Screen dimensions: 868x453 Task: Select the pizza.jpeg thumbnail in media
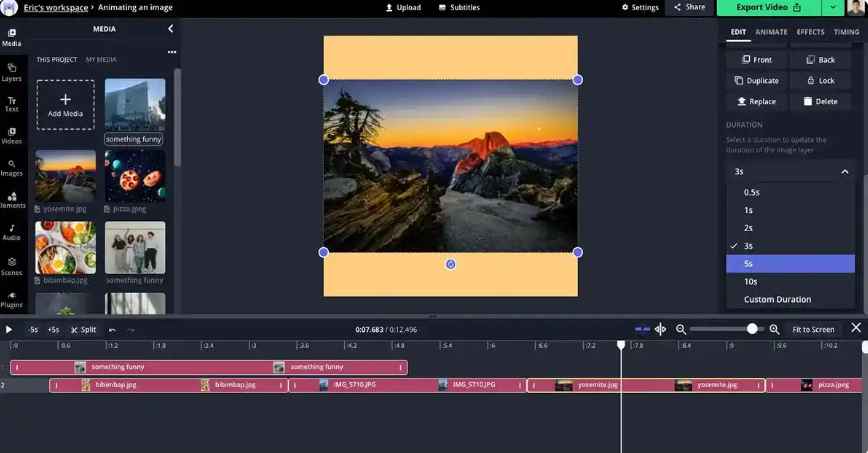(x=135, y=176)
